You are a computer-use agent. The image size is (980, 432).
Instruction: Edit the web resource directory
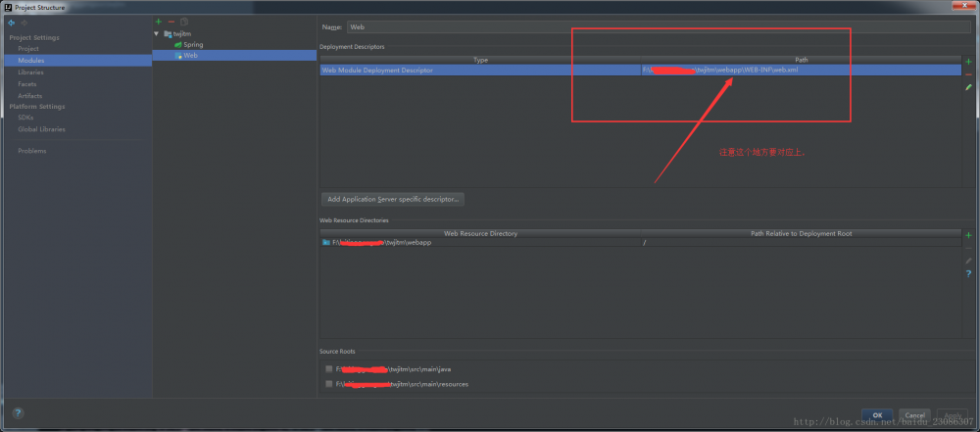[x=968, y=261]
